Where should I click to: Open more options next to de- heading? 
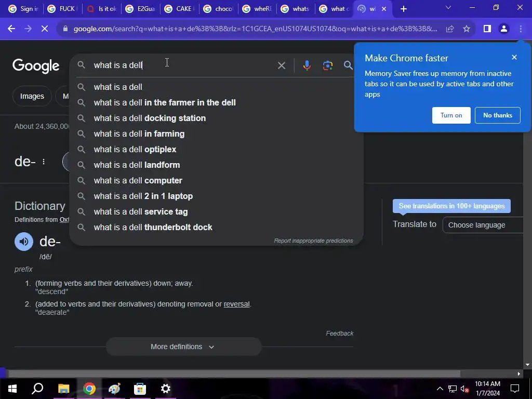44,162
